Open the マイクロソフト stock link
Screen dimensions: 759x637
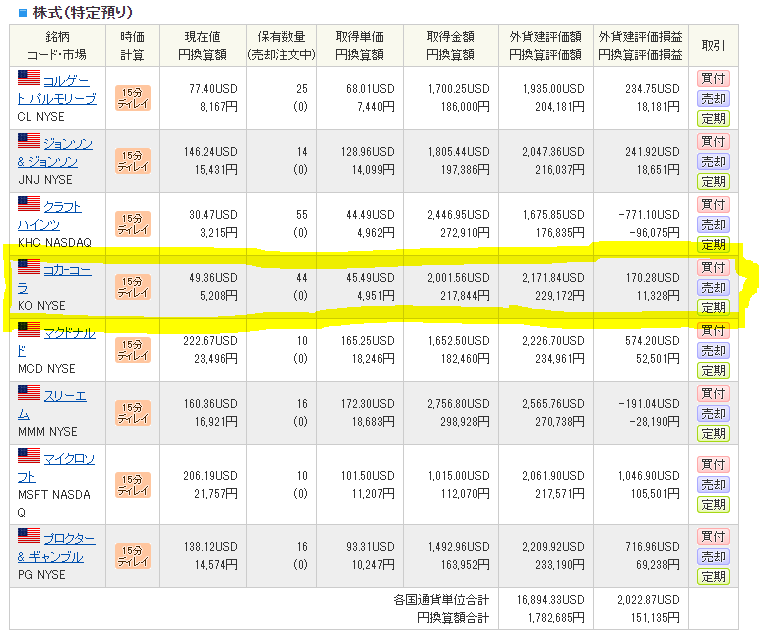56,468
